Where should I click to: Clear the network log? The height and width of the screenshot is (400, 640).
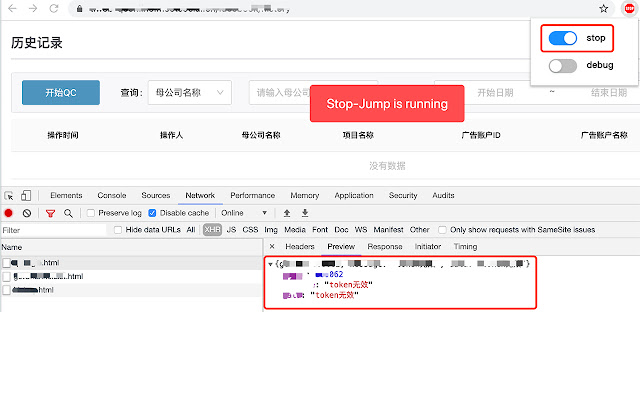[27, 213]
